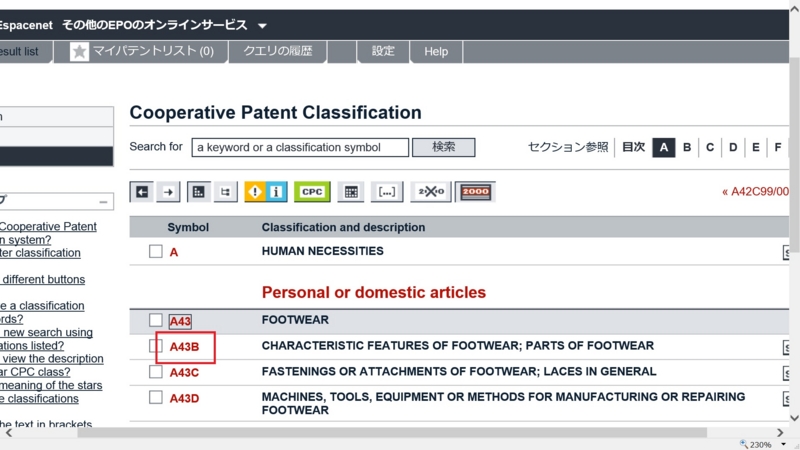The height and width of the screenshot is (450, 800).
Task: Click the forward arrow toolbar icon
Action: 168,192
